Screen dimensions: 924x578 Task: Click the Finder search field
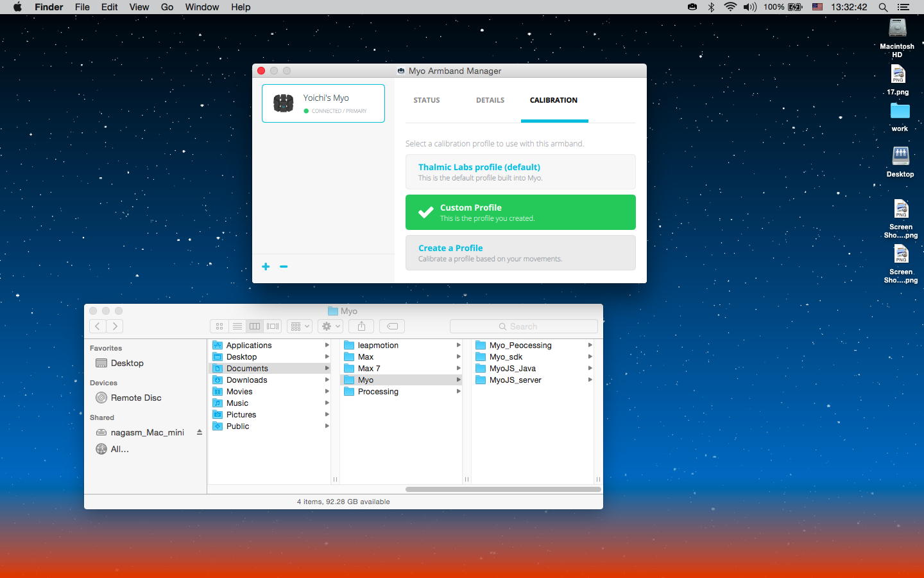tap(524, 326)
